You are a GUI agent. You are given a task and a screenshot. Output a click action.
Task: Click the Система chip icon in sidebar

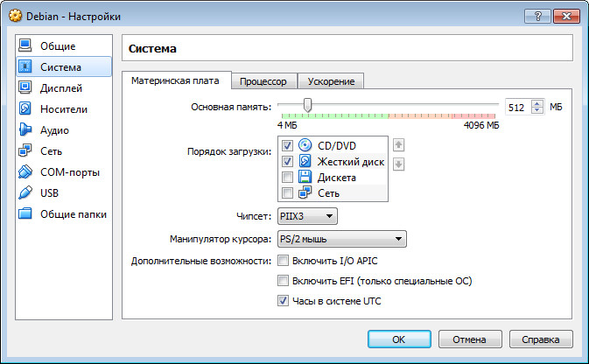25,66
